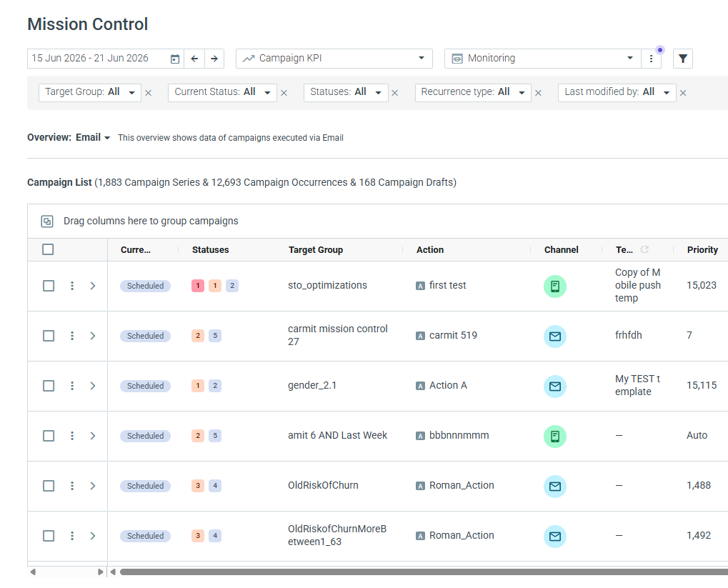Click the campaign table horizontal scrollbar thumb
728x588 pixels.
point(424,572)
